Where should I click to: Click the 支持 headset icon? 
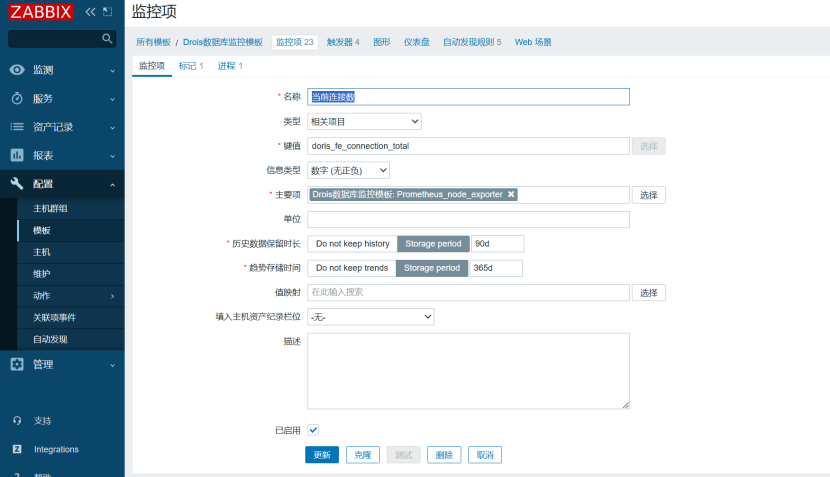point(17,420)
